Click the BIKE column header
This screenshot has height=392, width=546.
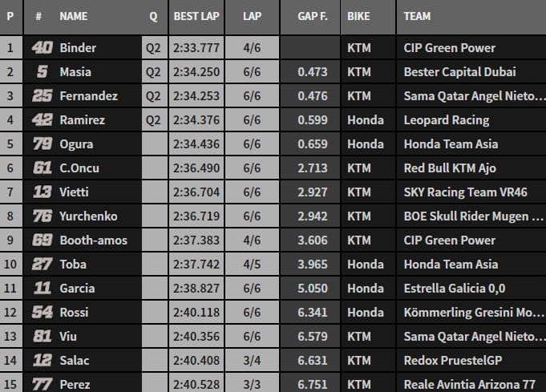point(360,16)
